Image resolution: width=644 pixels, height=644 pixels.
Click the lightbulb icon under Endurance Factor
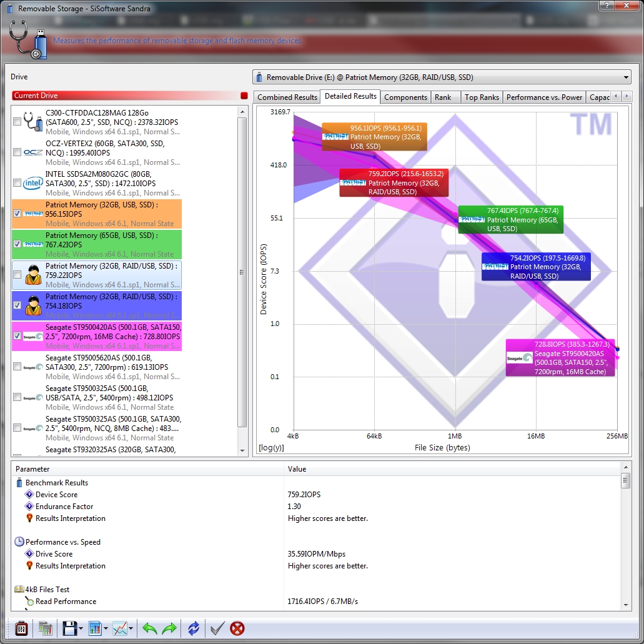(x=29, y=518)
